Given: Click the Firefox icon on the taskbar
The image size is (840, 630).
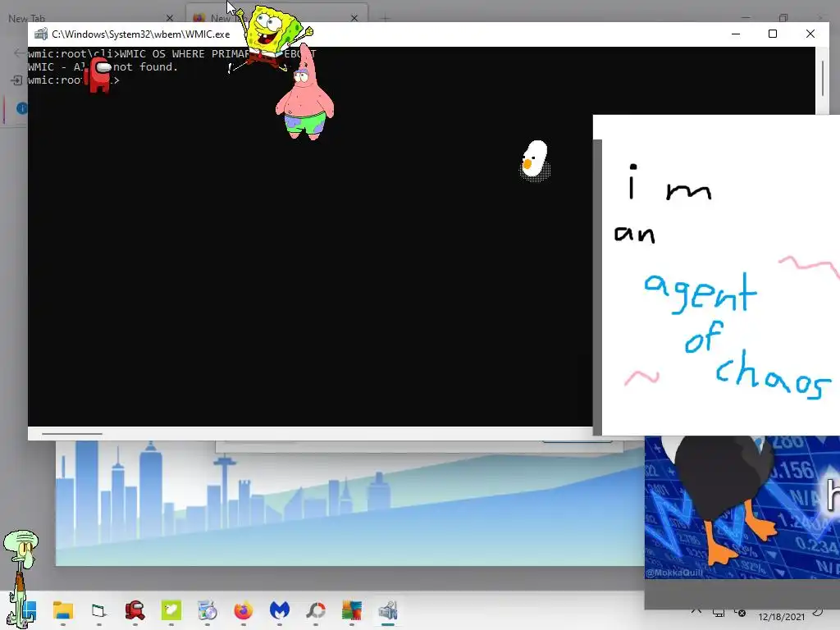Looking at the screenshot, I should pyautogui.click(x=243, y=610).
